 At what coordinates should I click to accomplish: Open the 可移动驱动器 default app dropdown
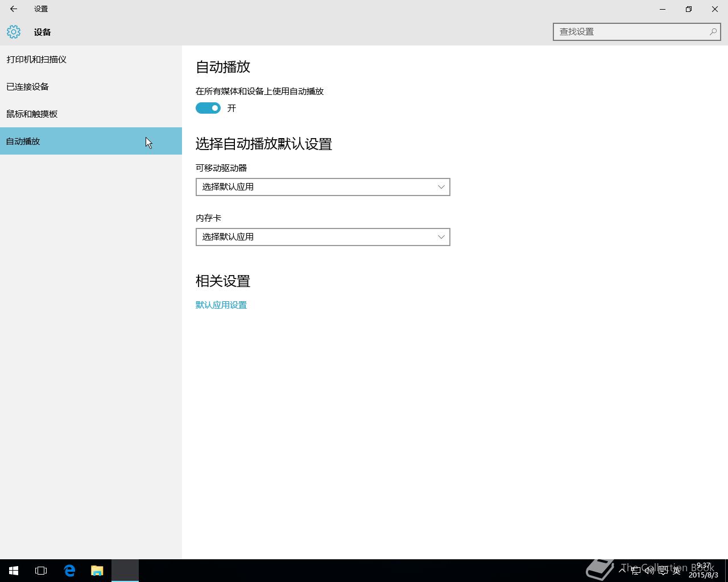[323, 187]
